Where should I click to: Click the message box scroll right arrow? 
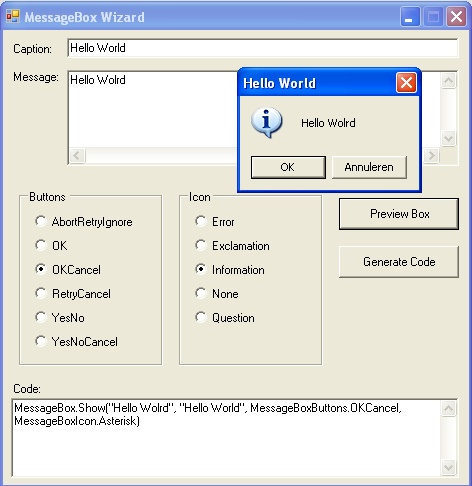(431, 155)
